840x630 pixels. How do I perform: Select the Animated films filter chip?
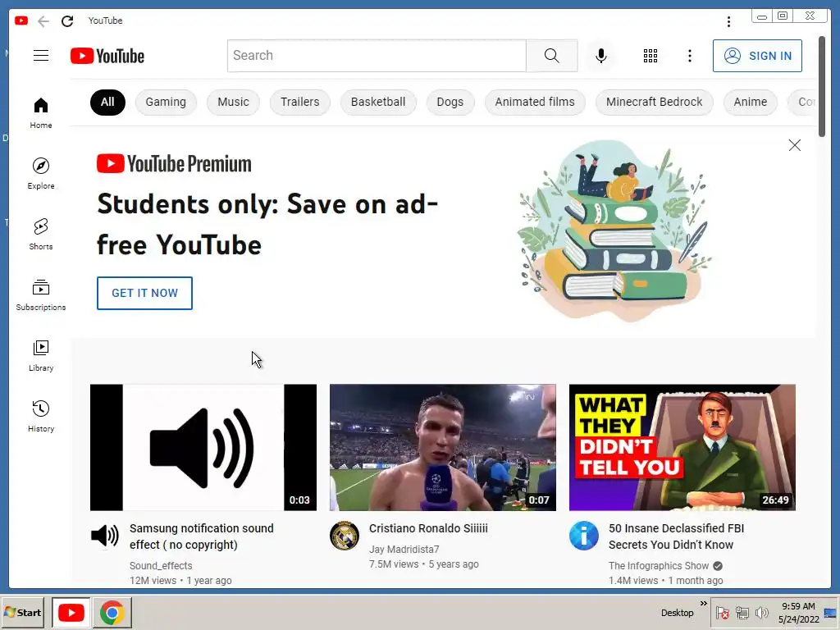click(535, 103)
